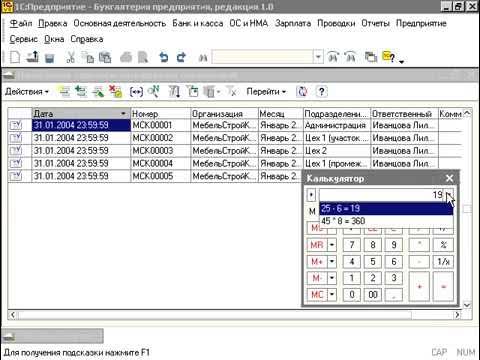Image resolution: width=480 pixels, height=360 pixels.
Task: Click the Refresh list icon
Action: click(x=303, y=91)
